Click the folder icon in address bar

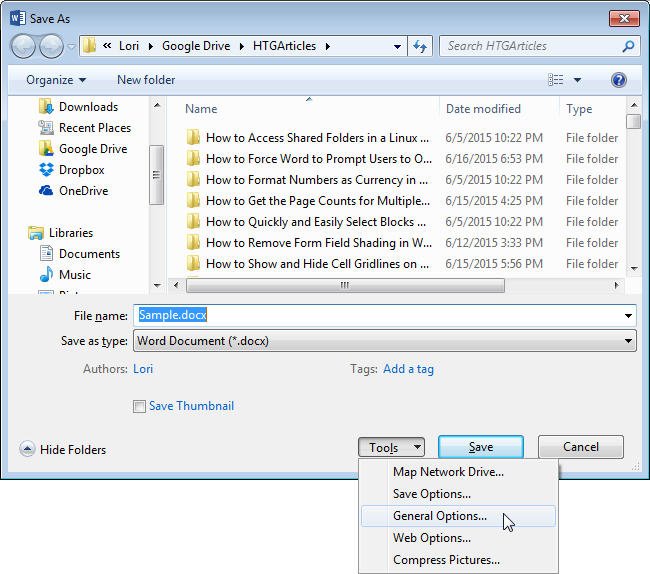[89, 46]
